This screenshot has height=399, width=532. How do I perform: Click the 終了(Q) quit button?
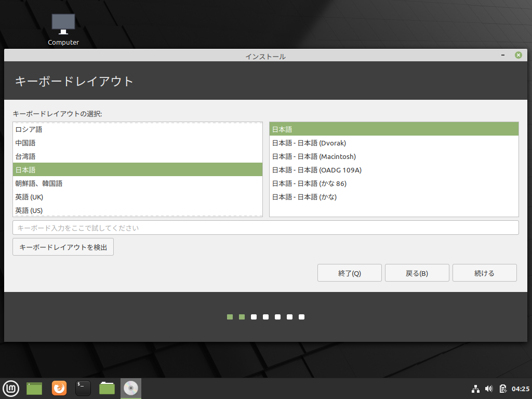[350, 273]
